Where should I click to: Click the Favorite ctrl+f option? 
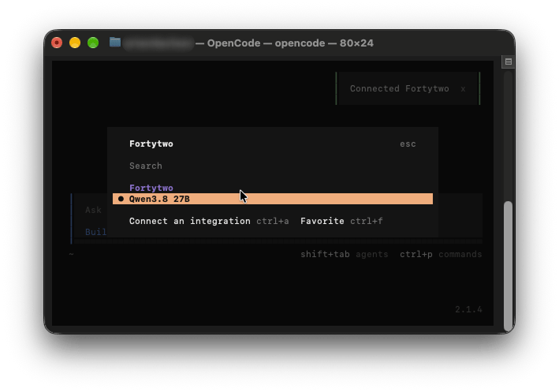click(341, 221)
